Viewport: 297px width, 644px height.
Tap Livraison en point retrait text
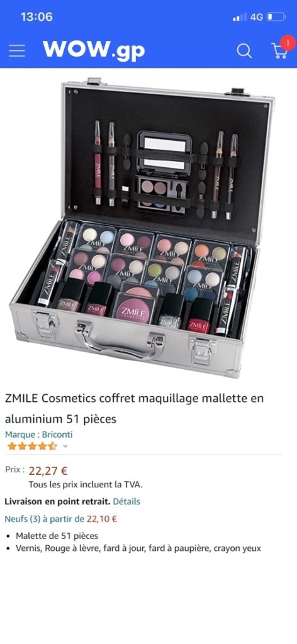coord(57,501)
